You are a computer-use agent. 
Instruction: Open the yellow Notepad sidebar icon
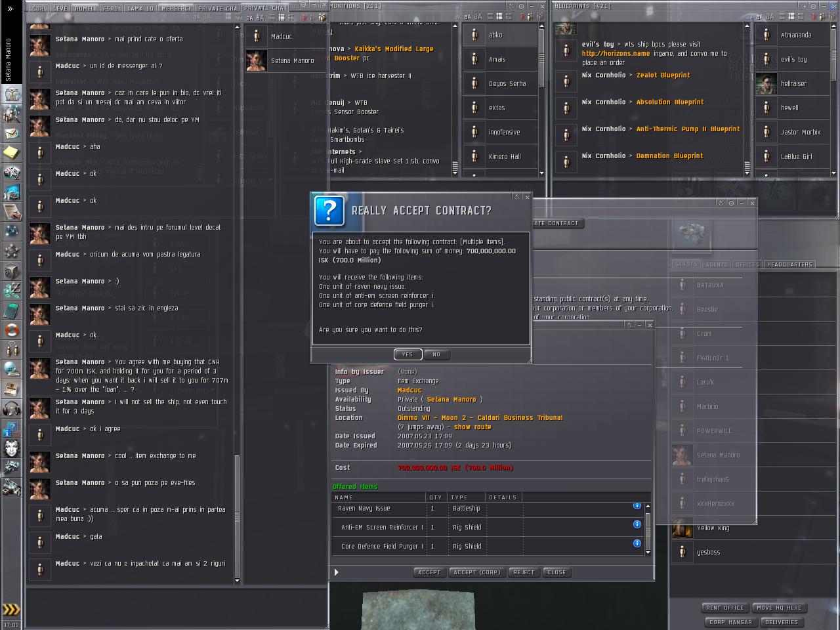pyautogui.click(x=11, y=154)
